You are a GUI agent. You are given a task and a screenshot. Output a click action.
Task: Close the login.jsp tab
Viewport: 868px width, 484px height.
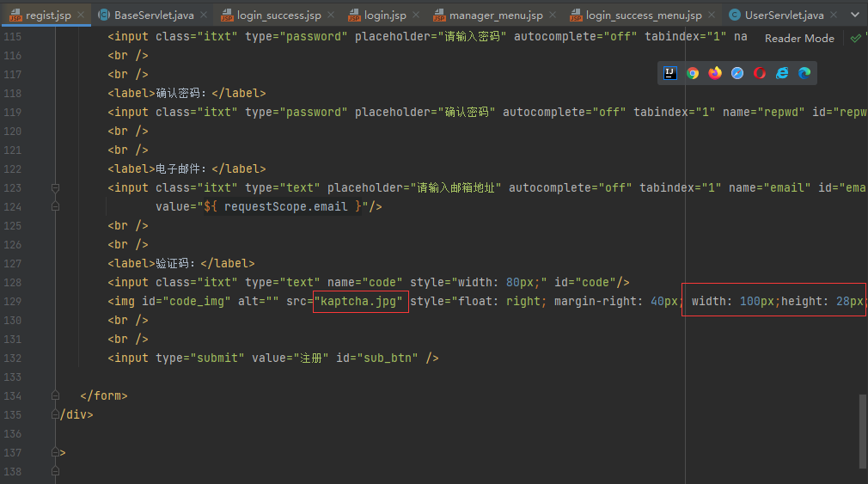416,15
